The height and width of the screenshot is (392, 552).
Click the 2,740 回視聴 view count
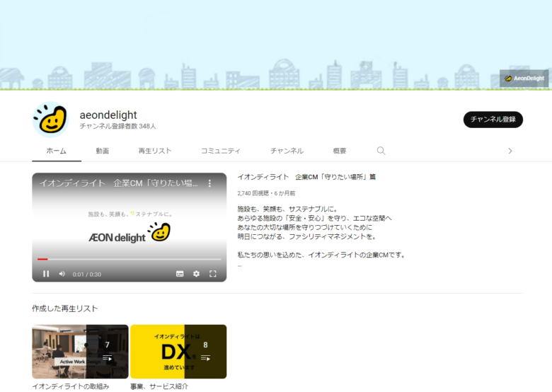[253, 193]
